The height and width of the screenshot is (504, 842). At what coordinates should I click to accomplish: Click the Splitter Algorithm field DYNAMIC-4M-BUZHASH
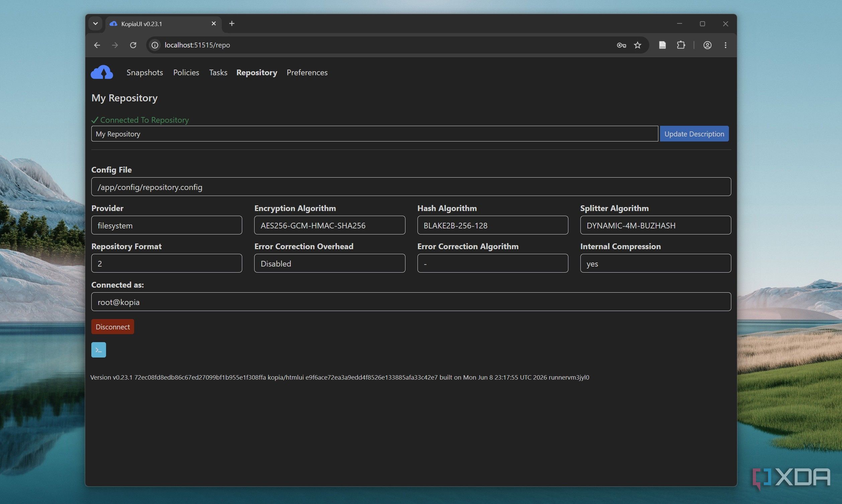click(x=656, y=225)
